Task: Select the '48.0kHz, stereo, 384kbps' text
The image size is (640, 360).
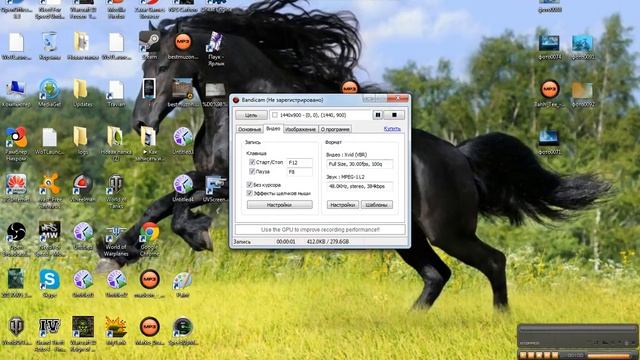Action: coord(357,186)
